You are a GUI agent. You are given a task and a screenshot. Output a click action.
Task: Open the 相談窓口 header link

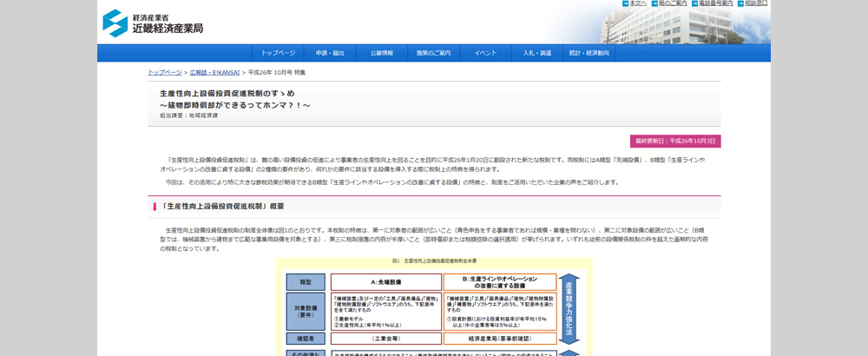coord(755,3)
